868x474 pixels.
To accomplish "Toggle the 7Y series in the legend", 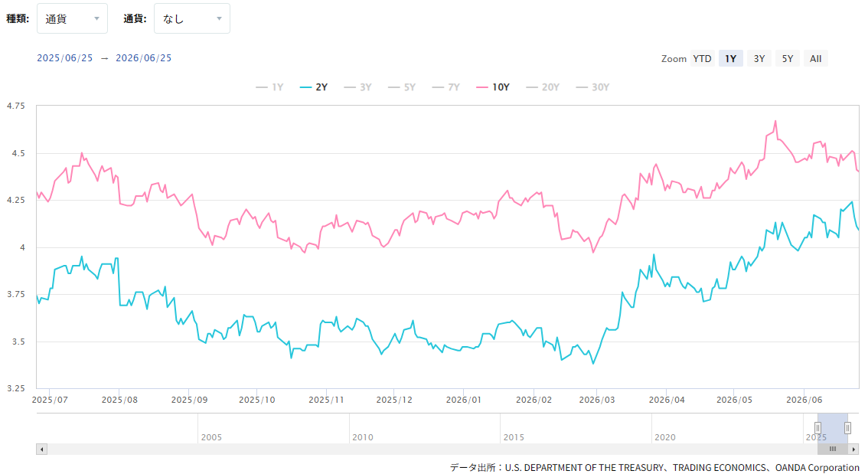I will pos(446,87).
